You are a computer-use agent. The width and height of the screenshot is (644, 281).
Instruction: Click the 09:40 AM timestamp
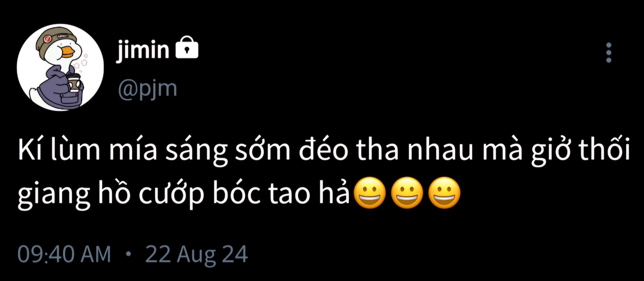(x=64, y=254)
